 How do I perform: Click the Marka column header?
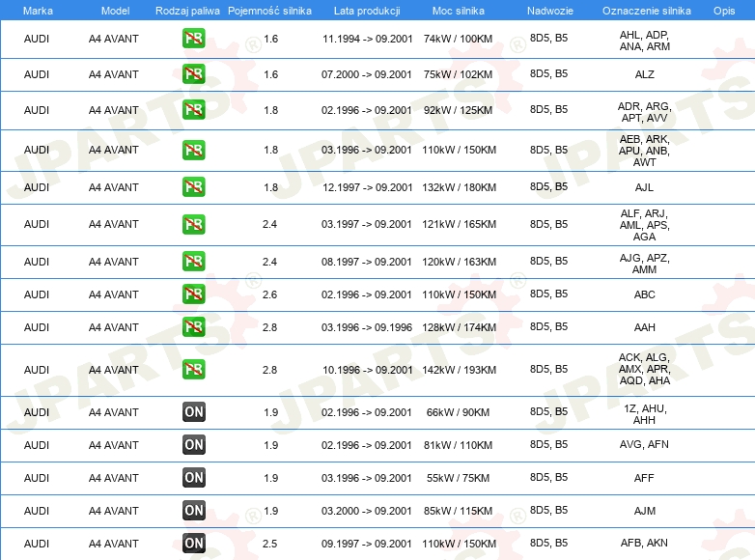coord(38,11)
